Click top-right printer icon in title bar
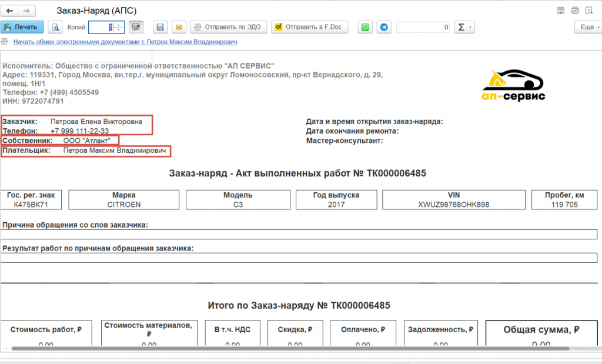 coord(575,11)
